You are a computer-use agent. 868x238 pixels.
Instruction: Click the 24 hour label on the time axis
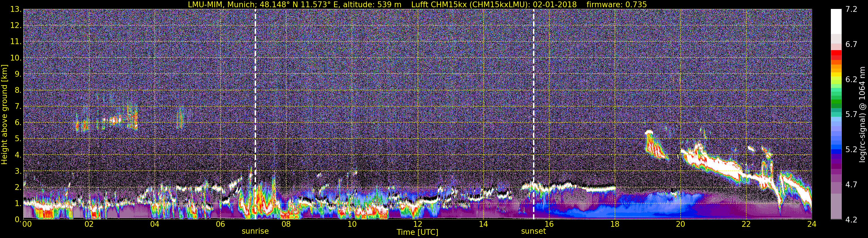click(812, 224)
